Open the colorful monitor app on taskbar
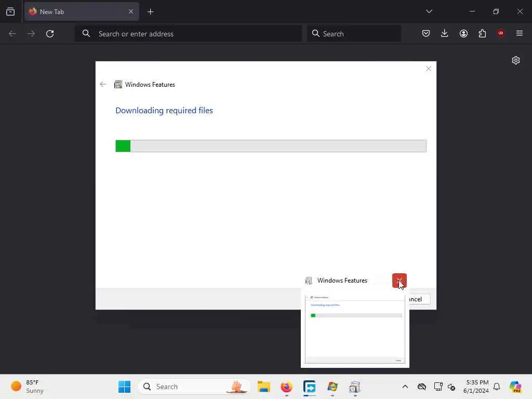Viewport: 532px width, 399px height. (332, 387)
